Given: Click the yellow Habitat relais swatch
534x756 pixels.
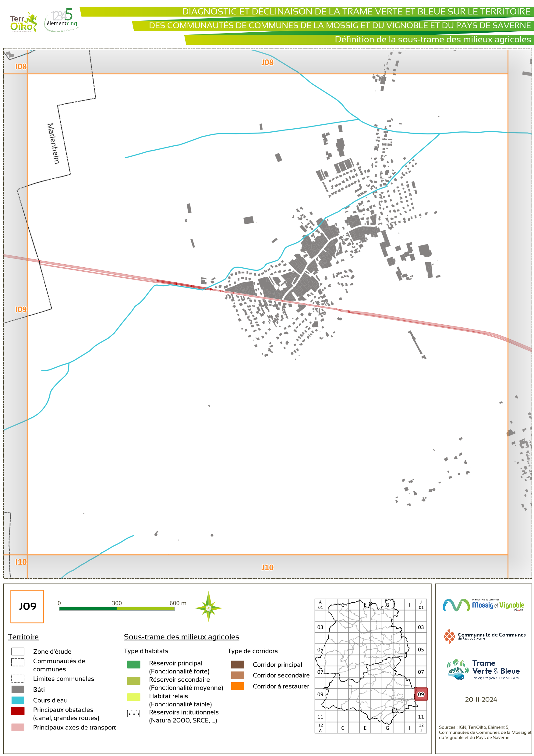Looking at the screenshot, I should pyautogui.click(x=134, y=697).
